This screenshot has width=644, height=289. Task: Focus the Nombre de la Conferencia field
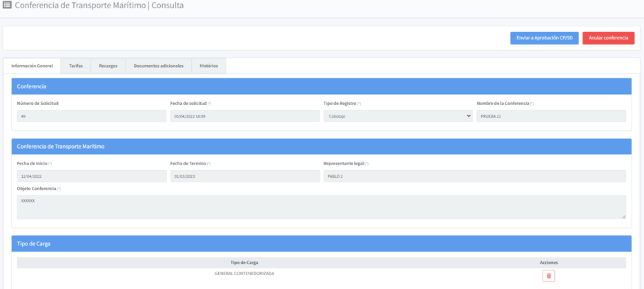(x=551, y=116)
